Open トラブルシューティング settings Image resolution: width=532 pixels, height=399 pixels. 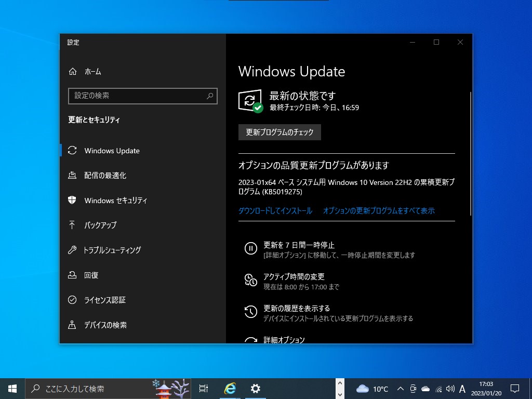point(112,250)
